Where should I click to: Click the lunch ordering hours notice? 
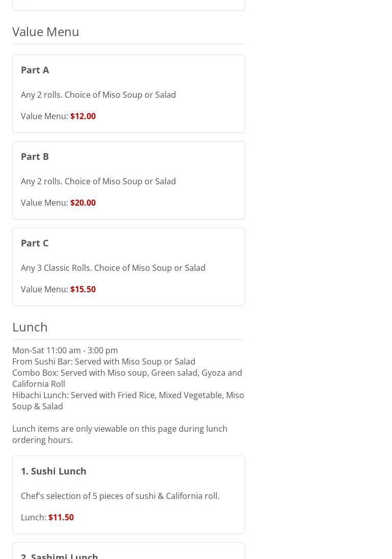[x=120, y=434]
